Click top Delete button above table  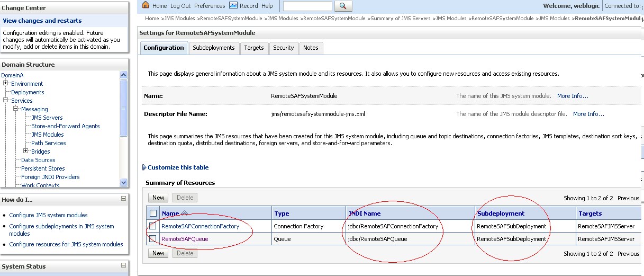[185, 198]
